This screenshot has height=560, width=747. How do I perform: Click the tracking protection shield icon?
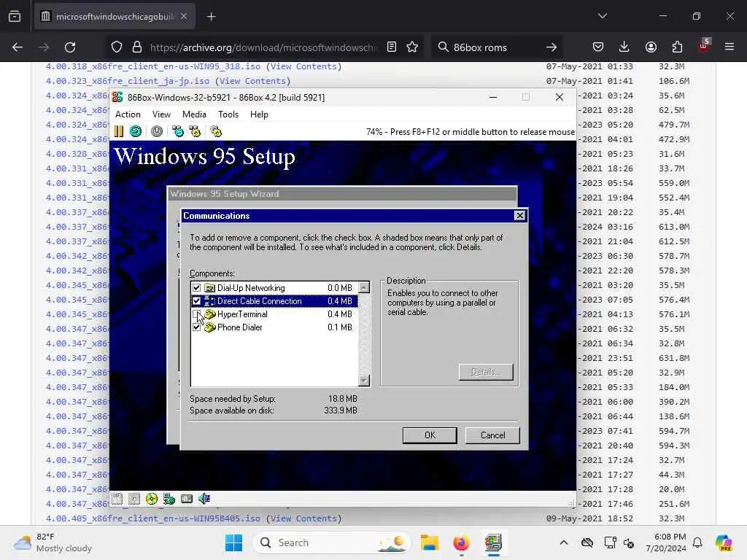tap(117, 47)
